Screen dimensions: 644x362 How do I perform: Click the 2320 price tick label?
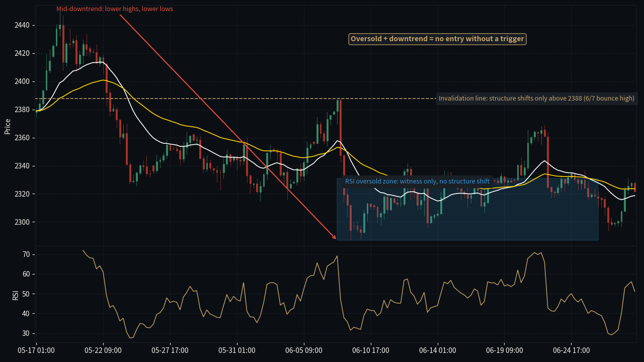pos(23,194)
